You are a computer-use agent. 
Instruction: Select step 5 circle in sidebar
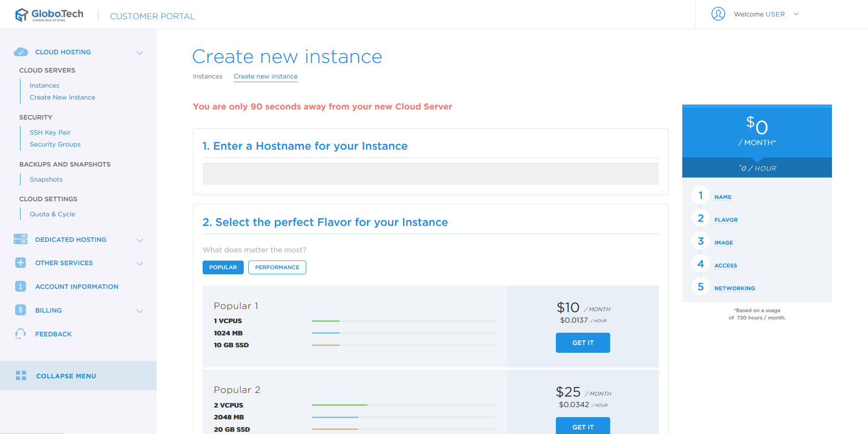[x=701, y=287]
